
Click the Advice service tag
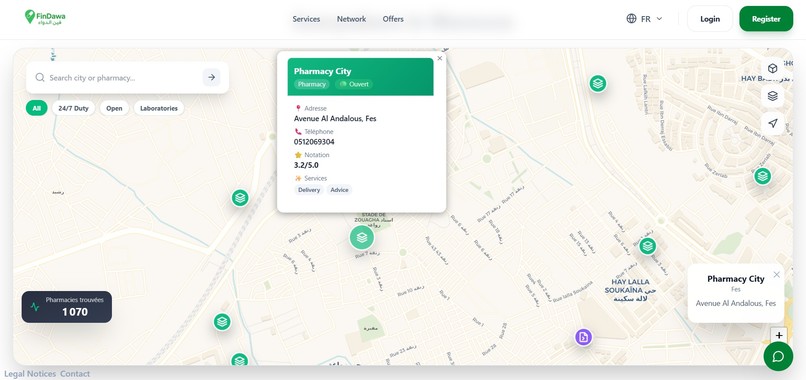pyautogui.click(x=339, y=190)
